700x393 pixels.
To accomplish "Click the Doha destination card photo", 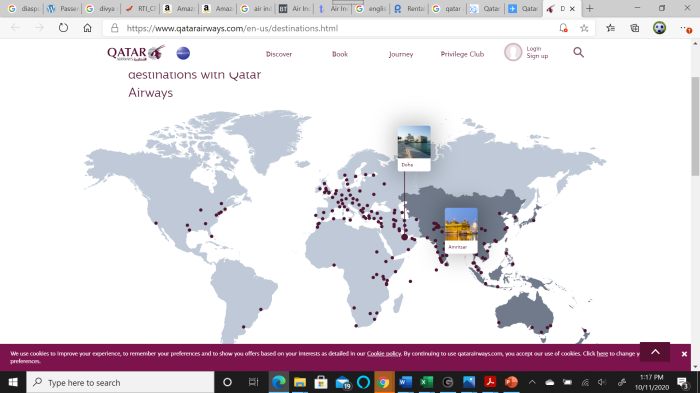I will (414, 142).
